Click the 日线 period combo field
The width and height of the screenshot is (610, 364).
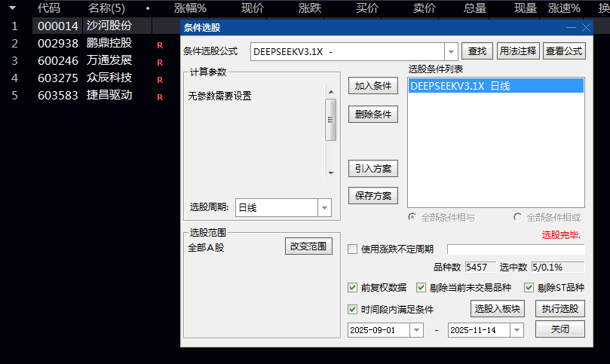click(277, 208)
